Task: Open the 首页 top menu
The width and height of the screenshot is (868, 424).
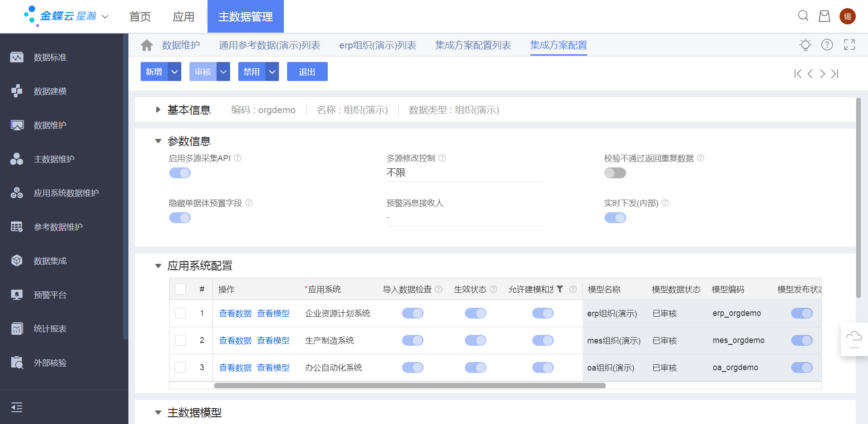Action: point(140,17)
